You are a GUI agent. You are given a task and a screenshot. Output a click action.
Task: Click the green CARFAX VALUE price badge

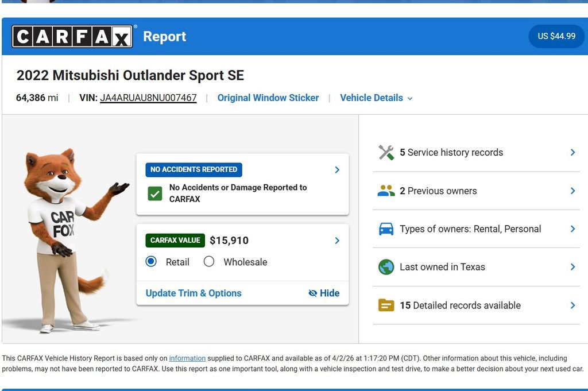175,240
